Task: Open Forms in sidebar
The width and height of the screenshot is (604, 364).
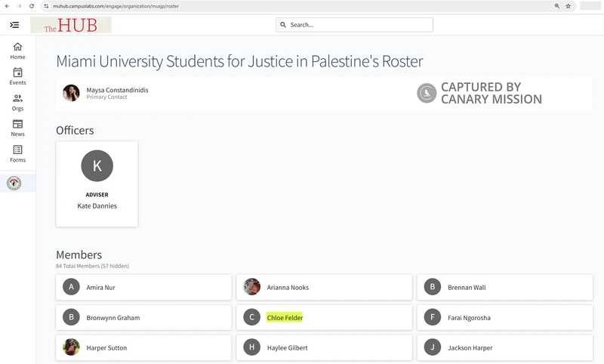Action: 17,154
